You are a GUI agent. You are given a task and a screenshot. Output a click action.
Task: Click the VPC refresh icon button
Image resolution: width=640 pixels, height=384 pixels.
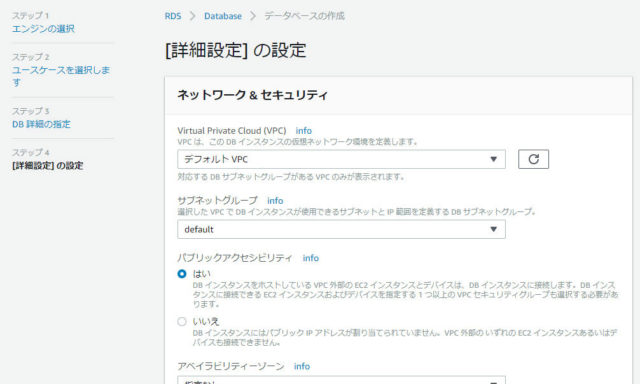[533, 159]
